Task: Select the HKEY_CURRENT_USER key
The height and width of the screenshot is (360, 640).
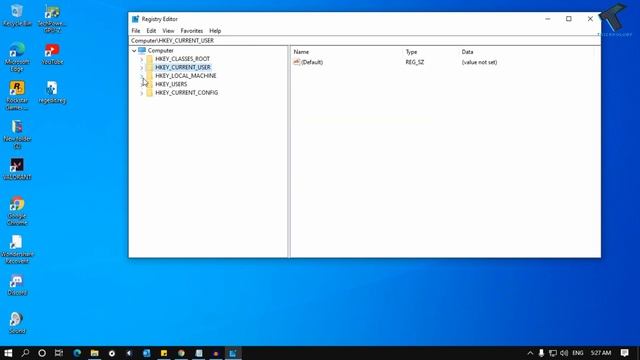Action: pyautogui.click(x=183, y=67)
